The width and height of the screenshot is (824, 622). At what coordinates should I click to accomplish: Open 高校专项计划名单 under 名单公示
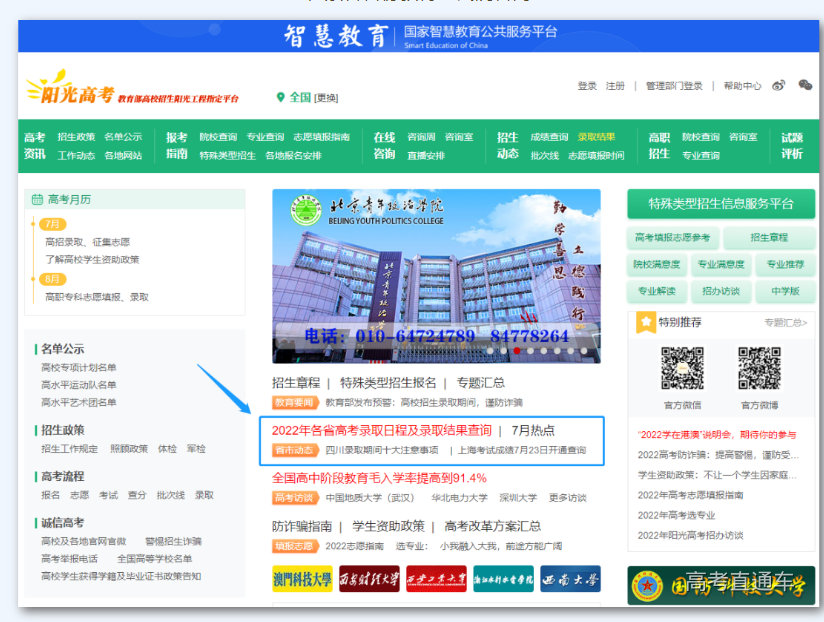(x=79, y=368)
